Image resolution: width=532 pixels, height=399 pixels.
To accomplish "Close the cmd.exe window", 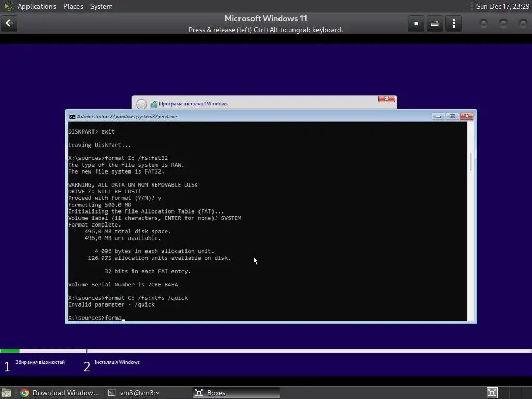I will click(x=467, y=116).
